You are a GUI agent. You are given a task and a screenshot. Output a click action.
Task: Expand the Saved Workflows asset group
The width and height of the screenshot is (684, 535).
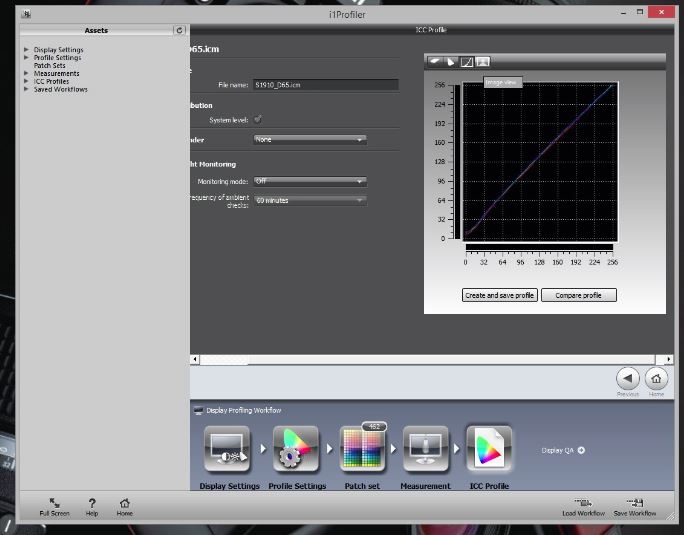point(26,89)
